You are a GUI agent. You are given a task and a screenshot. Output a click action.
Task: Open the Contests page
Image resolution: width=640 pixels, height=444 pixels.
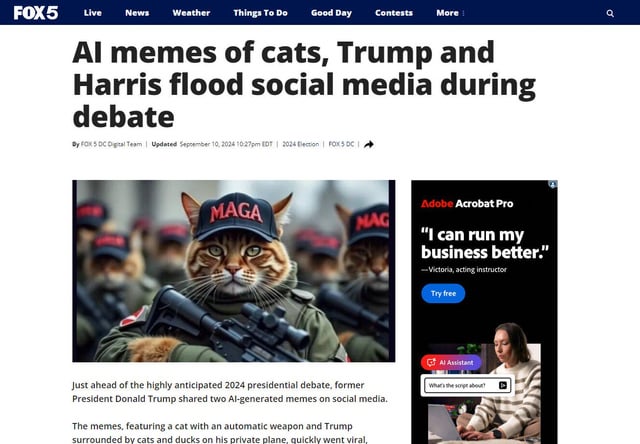tap(394, 13)
